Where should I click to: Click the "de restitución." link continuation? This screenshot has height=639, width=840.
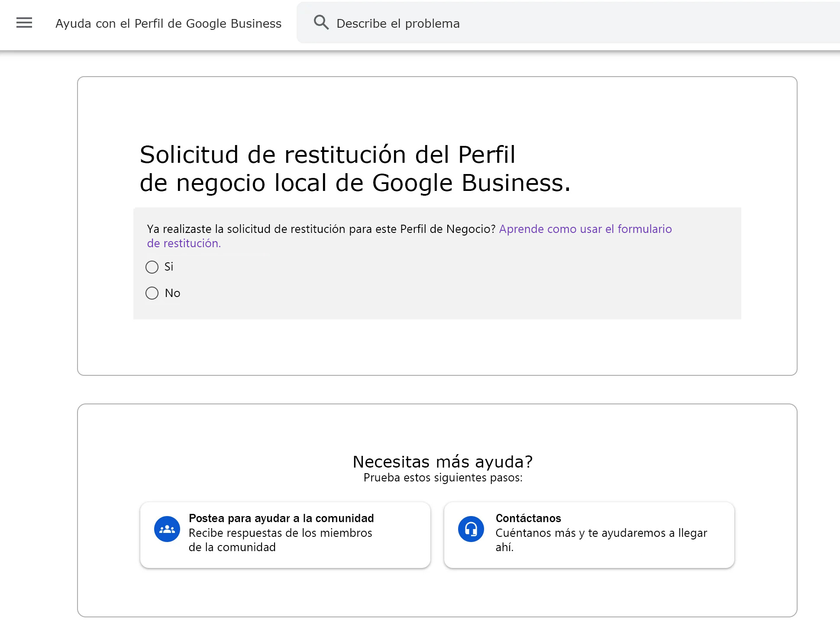point(184,243)
